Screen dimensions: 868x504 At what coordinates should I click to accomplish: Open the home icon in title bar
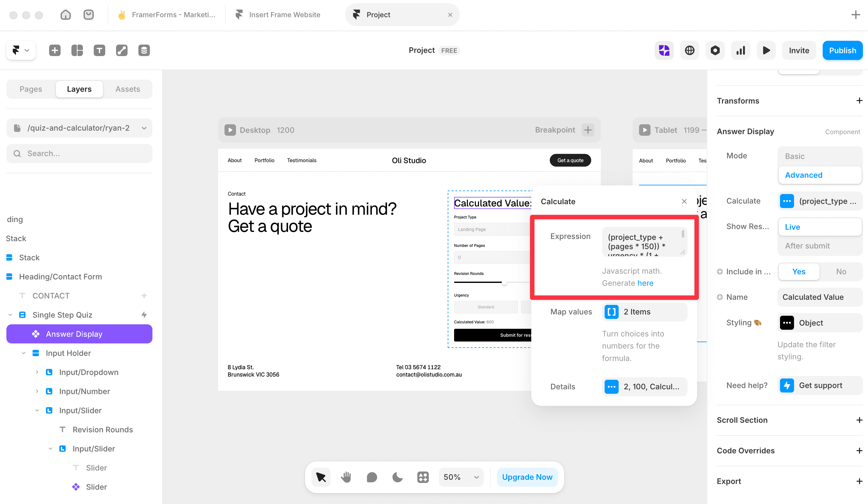(65, 15)
